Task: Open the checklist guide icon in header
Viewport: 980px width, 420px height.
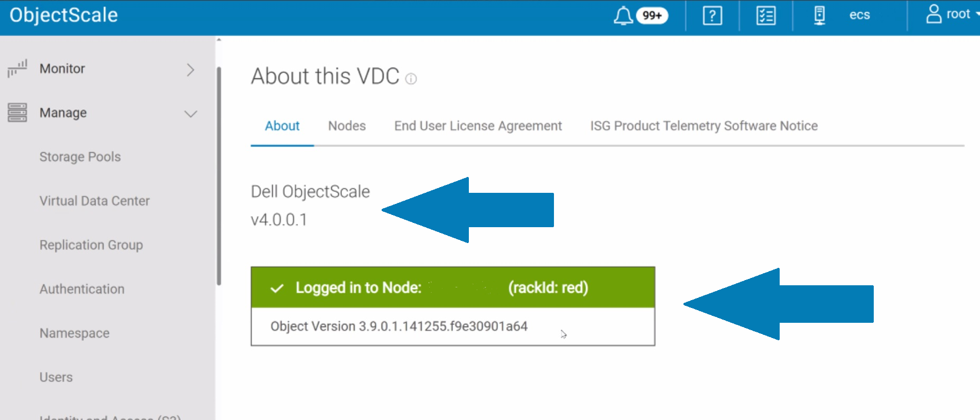Action: coord(765,15)
